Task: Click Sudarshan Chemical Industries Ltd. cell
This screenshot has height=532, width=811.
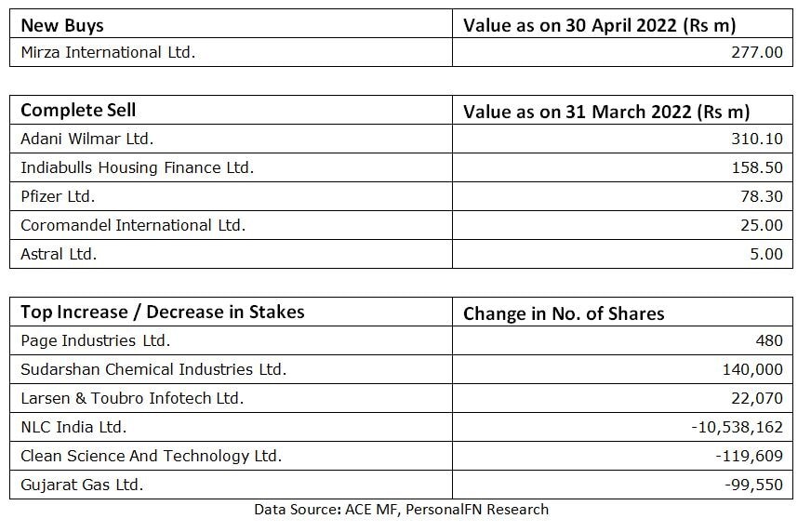Action: (x=153, y=369)
